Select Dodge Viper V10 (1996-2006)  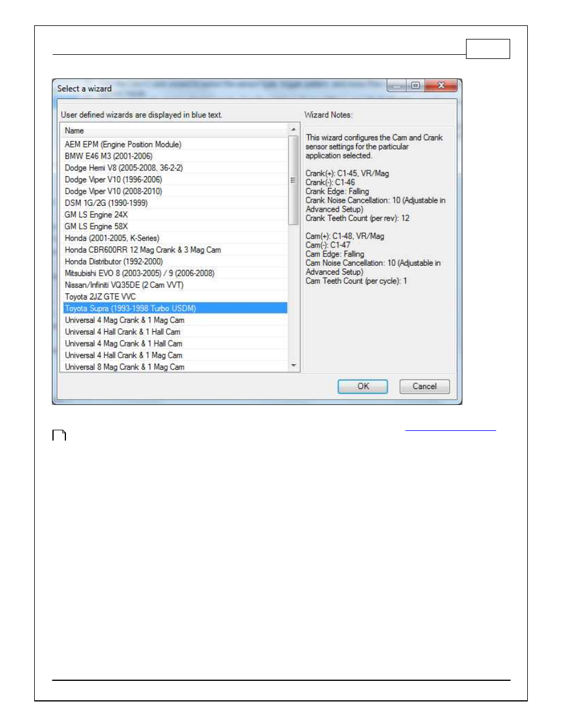click(174, 180)
